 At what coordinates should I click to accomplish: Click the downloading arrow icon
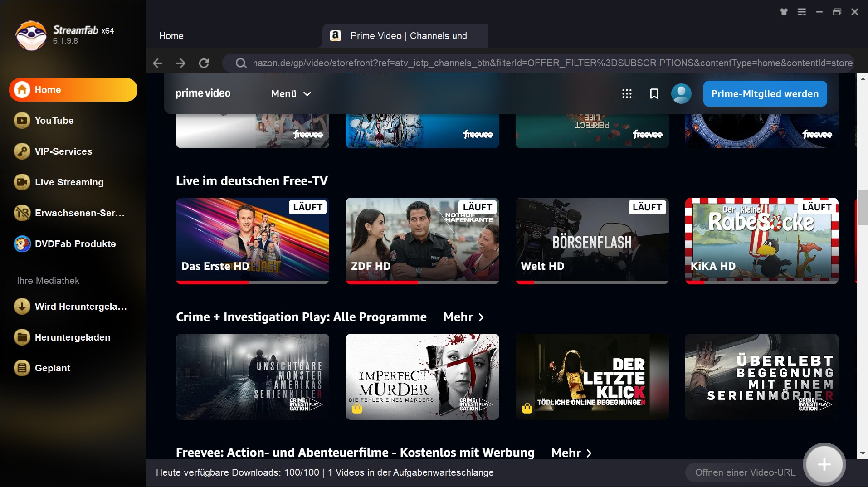point(22,307)
